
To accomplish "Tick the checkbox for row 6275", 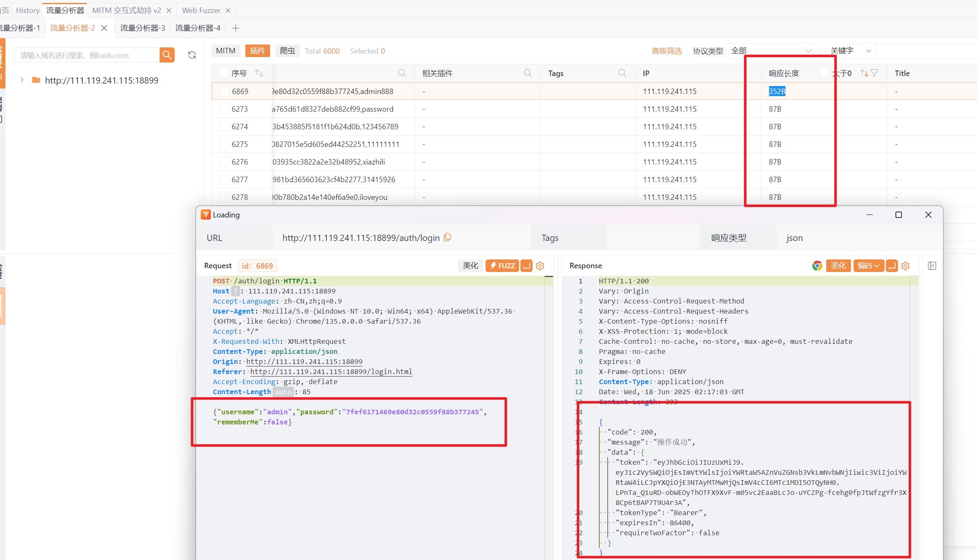I will 225,144.
